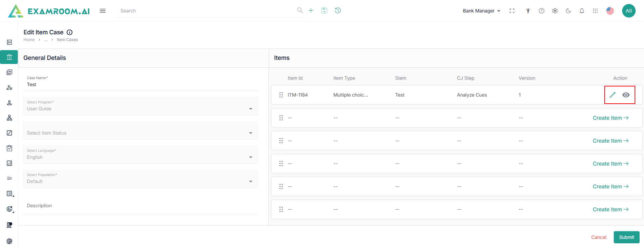Open the Bank Manager role dropdown

point(481,11)
